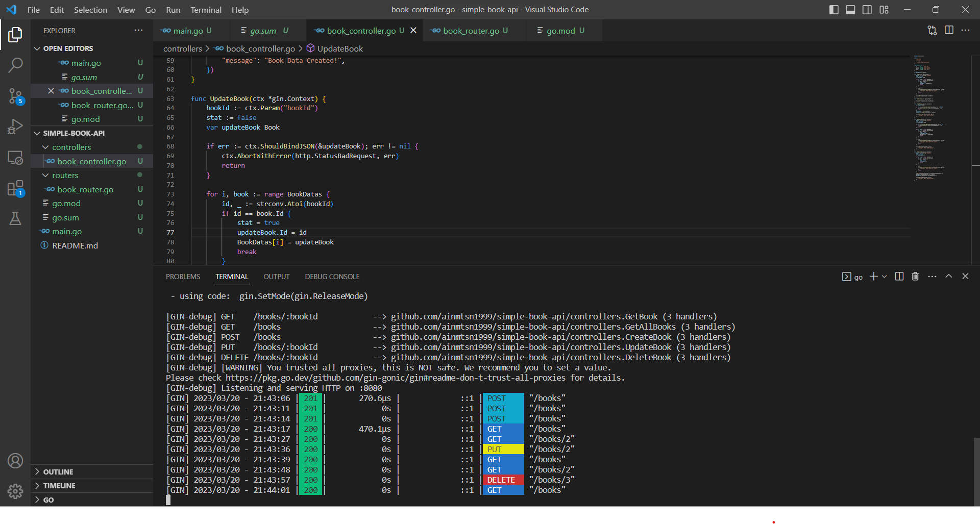
Task: Click controllers breadcrumb segment
Action: click(183, 48)
